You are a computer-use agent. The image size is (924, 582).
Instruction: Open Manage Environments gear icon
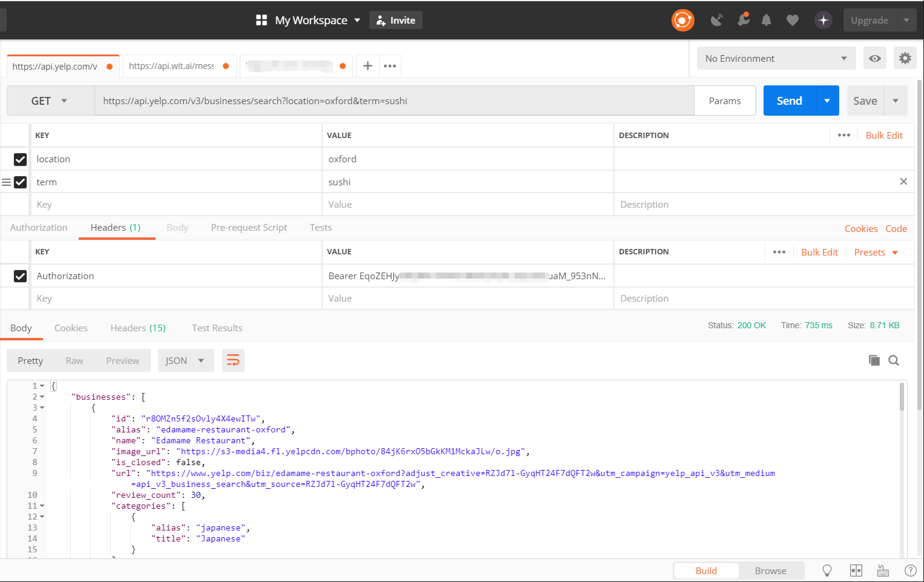point(905,58)
